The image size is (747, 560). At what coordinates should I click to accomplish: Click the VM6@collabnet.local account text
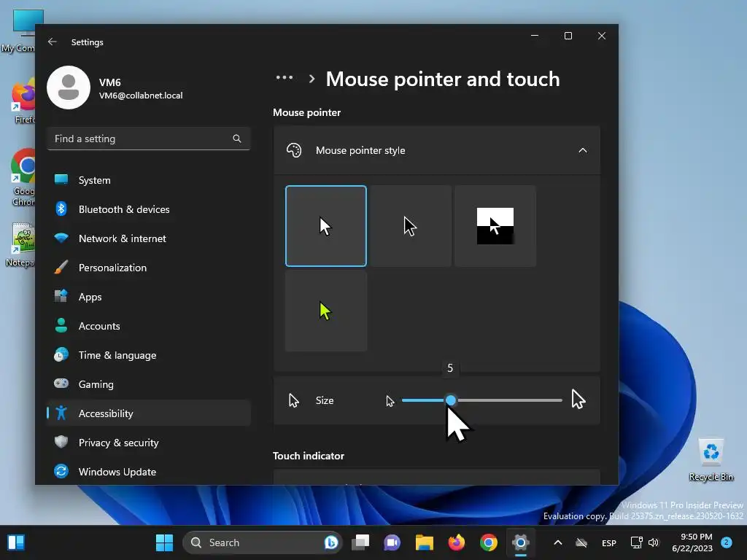tap(141, 96)
